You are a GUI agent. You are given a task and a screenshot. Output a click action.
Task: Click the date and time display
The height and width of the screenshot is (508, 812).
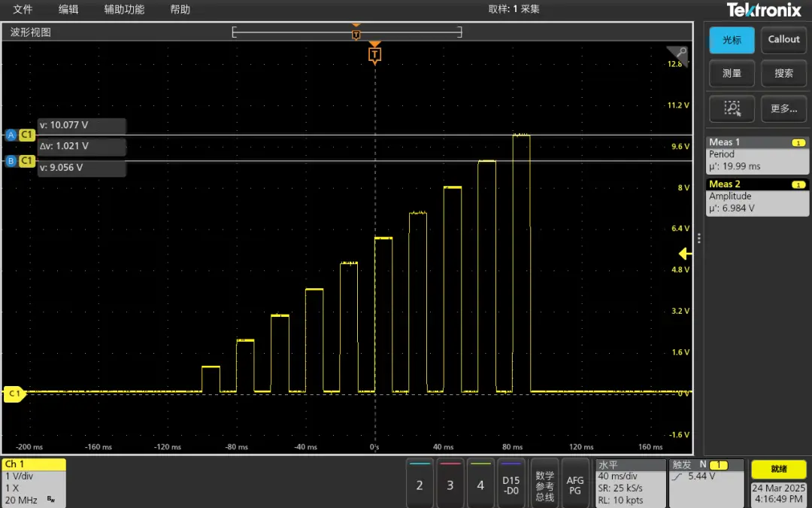click(x=779, y=494)
